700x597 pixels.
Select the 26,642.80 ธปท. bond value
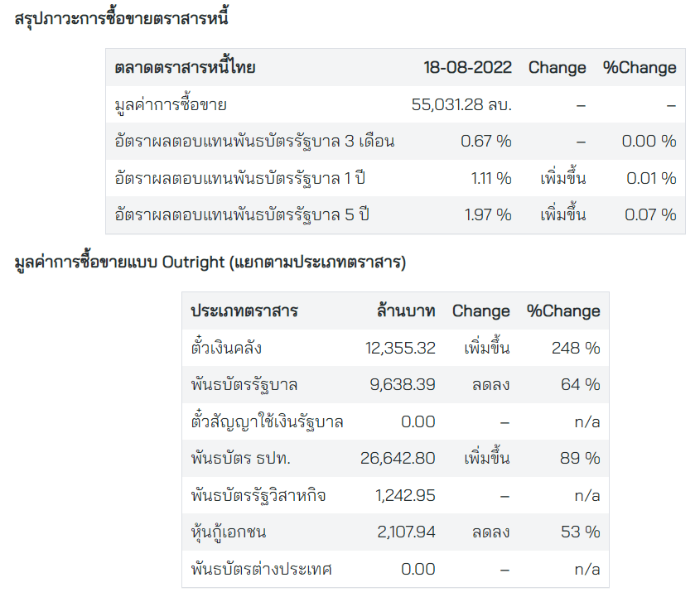tap(398, 458)
